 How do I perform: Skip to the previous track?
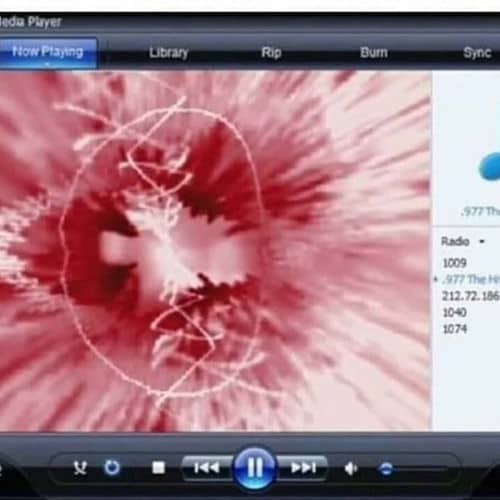[207, 468]
